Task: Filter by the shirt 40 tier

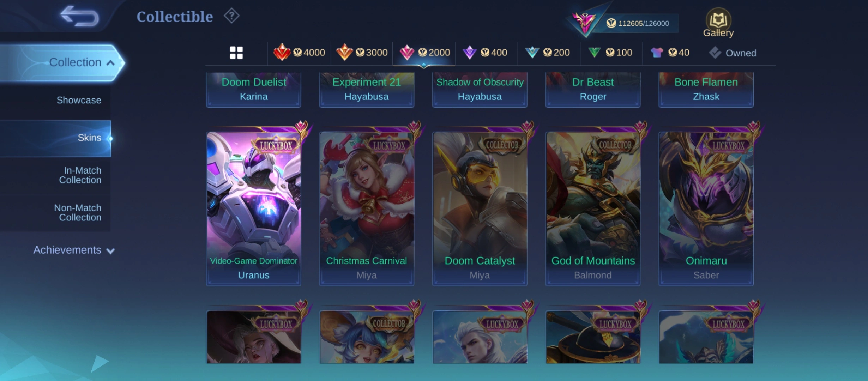Action: (x=670, y=53)
